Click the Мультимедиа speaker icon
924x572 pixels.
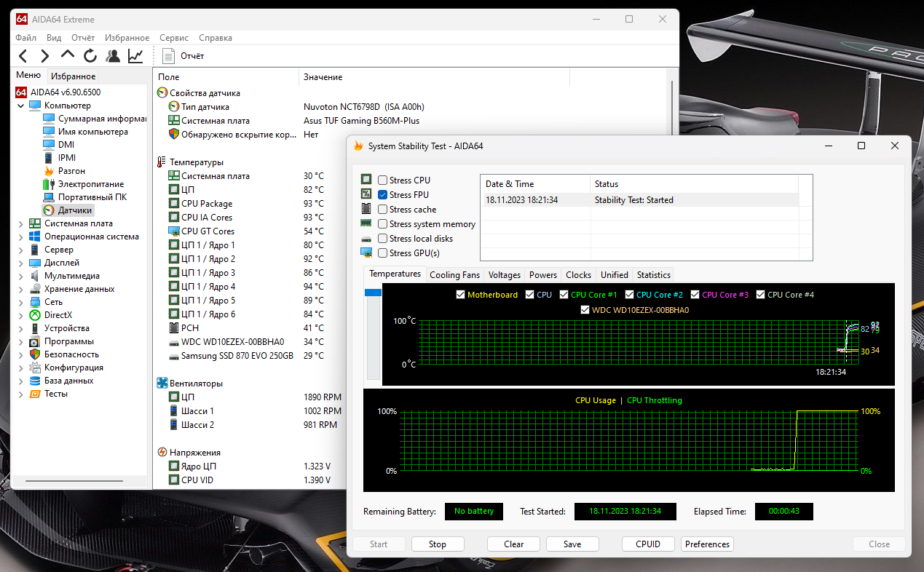pyautogui.click(x=35, y=276)
